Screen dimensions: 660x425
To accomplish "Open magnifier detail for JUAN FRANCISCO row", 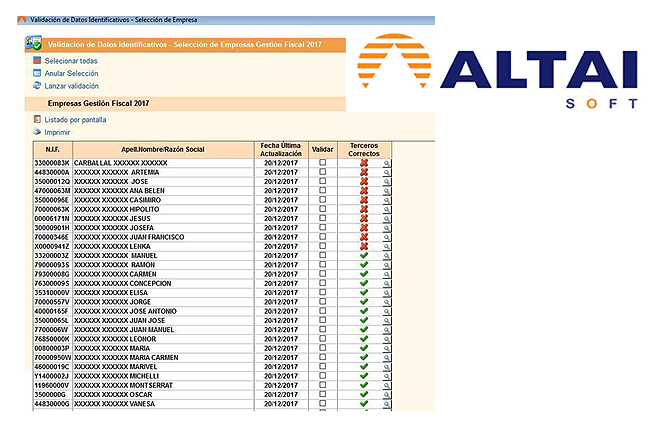I will 386,238.
